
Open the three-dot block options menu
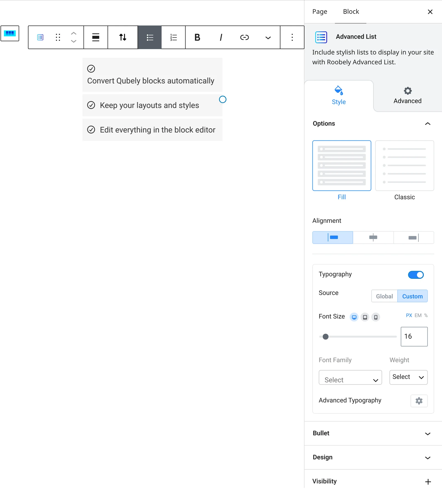coord(292,37)
